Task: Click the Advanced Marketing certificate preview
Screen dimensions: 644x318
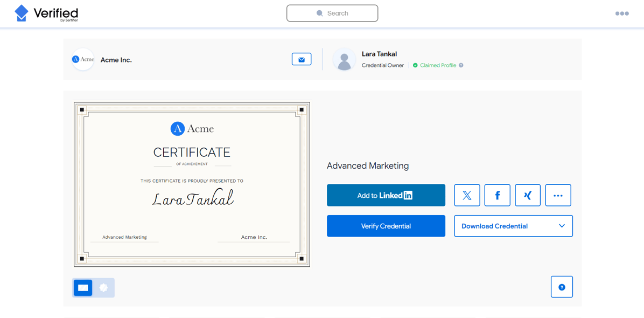Action: pos(192,184)
